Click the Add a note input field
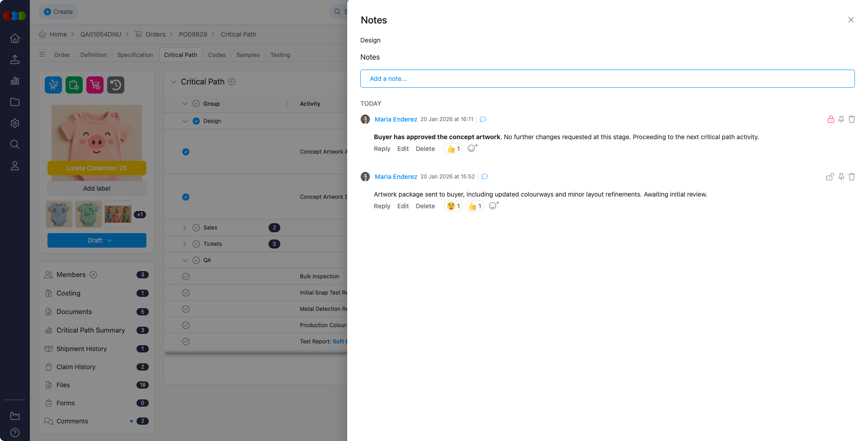This screenshot has width=868, height=441. pyautogui.click(x=607, y=79)
